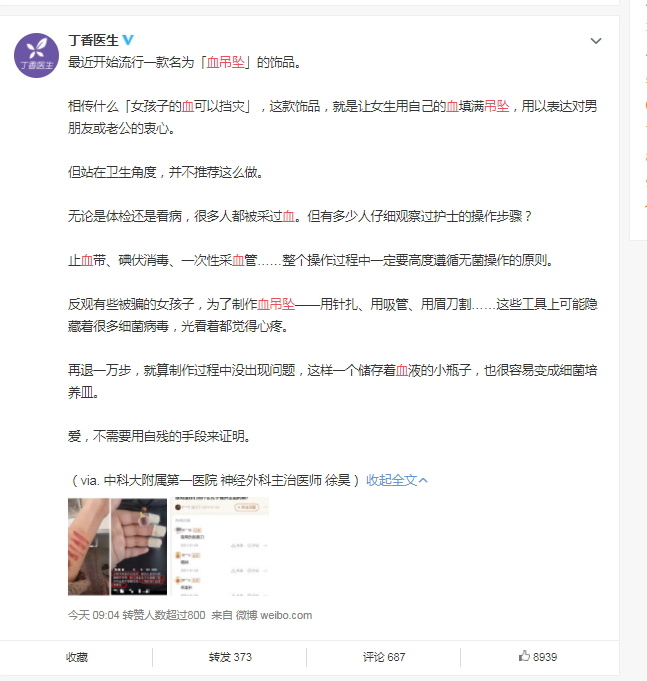Image resolution: width=647 pixels, height=681 pixels.
Task: Collapse post with 收起全文 link
Action: 391,480
